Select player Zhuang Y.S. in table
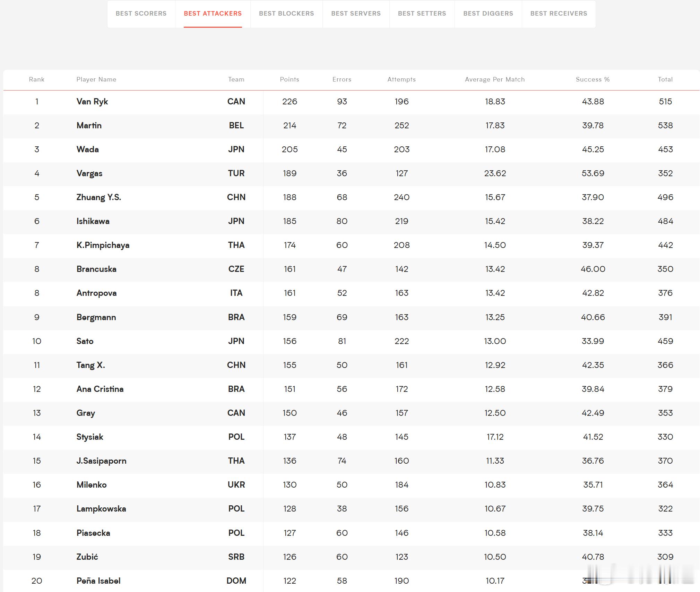 tap(99, 197)
